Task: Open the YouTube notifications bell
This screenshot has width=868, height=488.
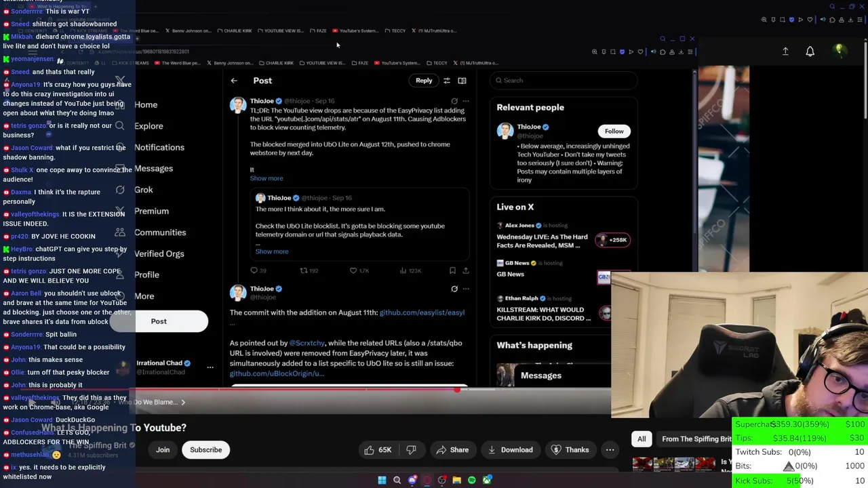Action: (x=810, y=52)
